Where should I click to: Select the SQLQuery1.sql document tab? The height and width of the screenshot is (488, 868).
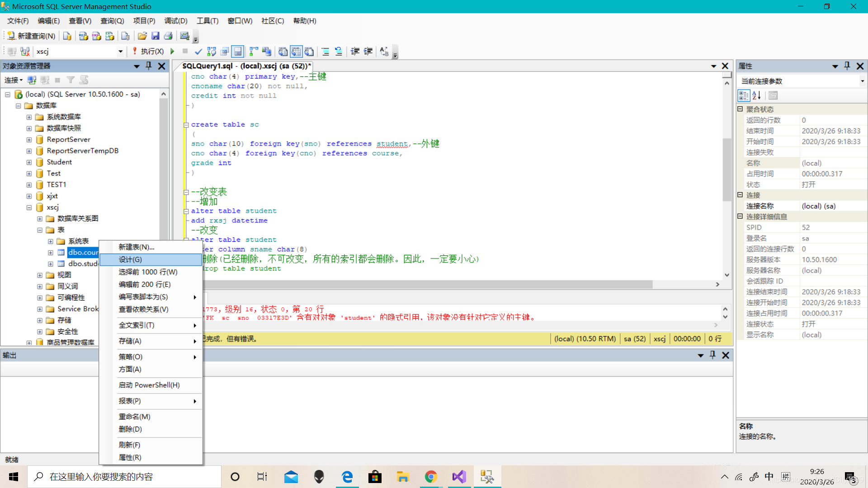(246, 66)
